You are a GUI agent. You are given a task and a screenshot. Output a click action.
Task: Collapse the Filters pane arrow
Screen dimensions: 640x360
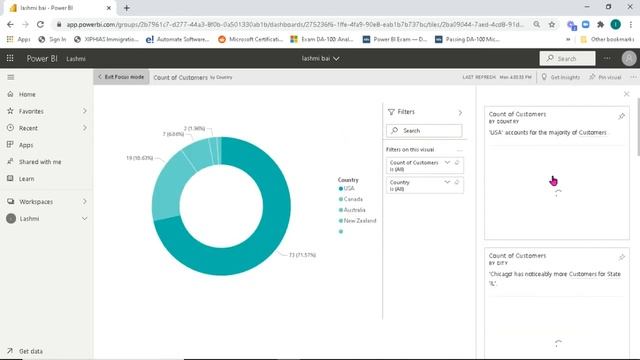tap(460, 112)
